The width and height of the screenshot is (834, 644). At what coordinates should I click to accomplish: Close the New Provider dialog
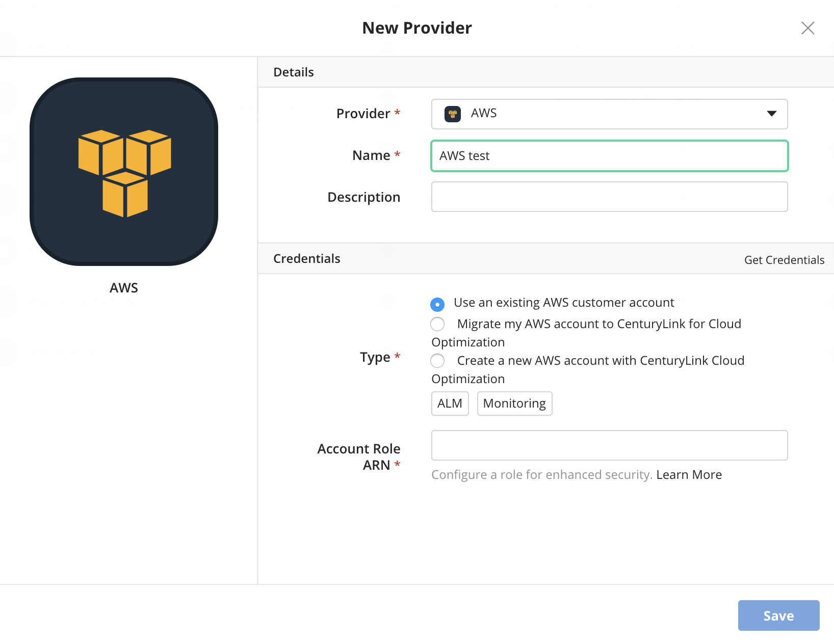[x=807, y=28]
